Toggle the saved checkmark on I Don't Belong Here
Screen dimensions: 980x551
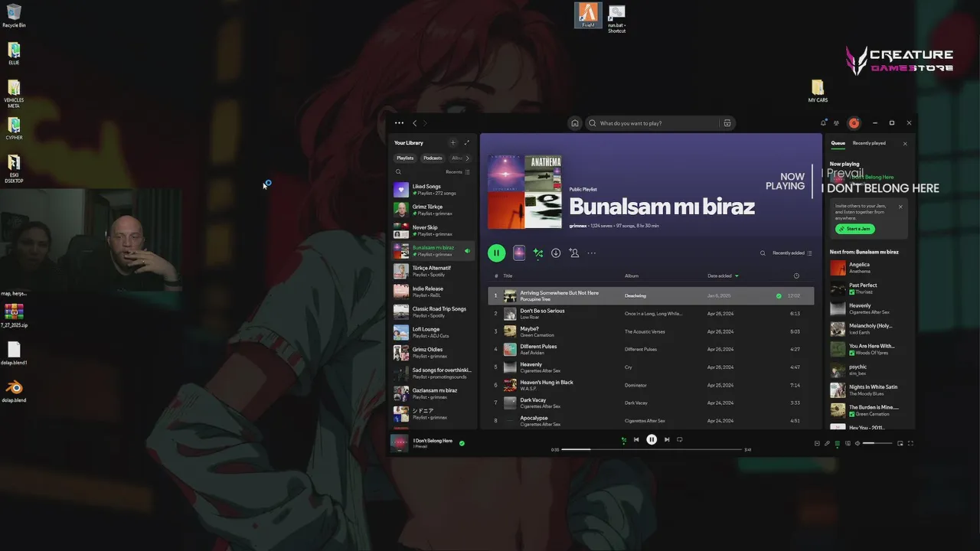tap(462, 443)
